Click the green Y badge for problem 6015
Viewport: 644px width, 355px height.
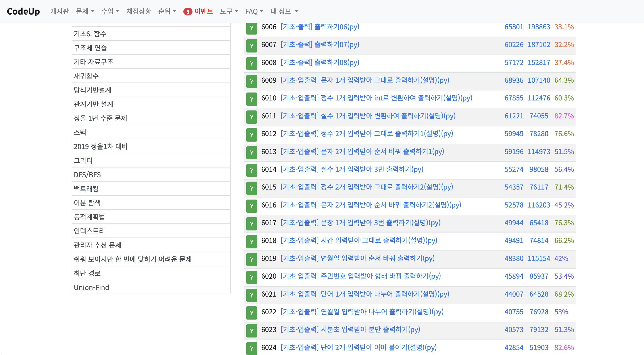coord(252,188)
